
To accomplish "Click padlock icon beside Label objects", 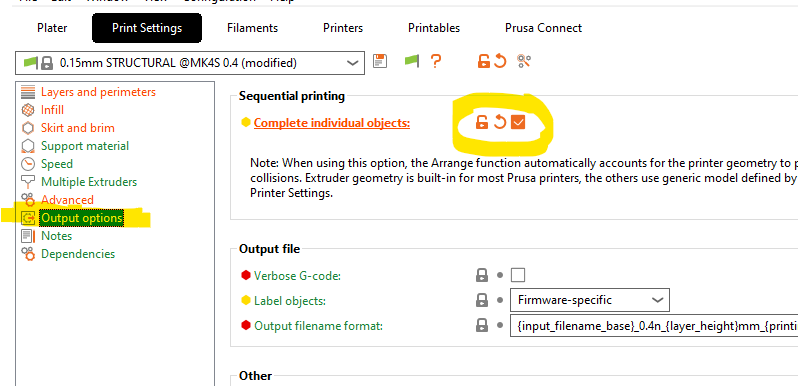I will click(481, 300).
